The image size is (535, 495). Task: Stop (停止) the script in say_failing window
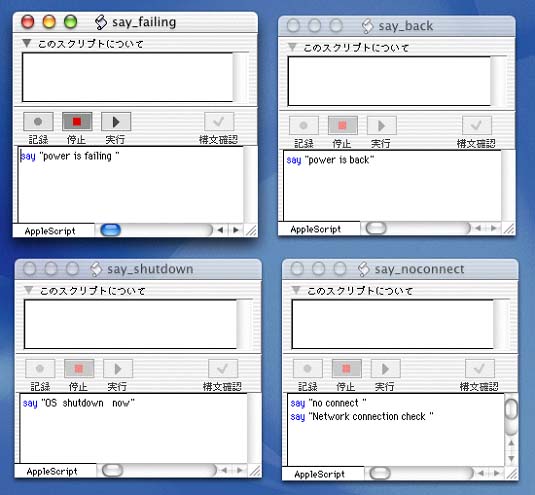point(77,121)
